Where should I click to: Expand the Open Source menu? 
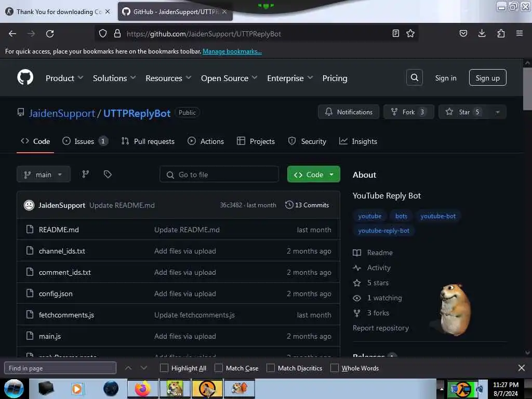pos(229,78)
